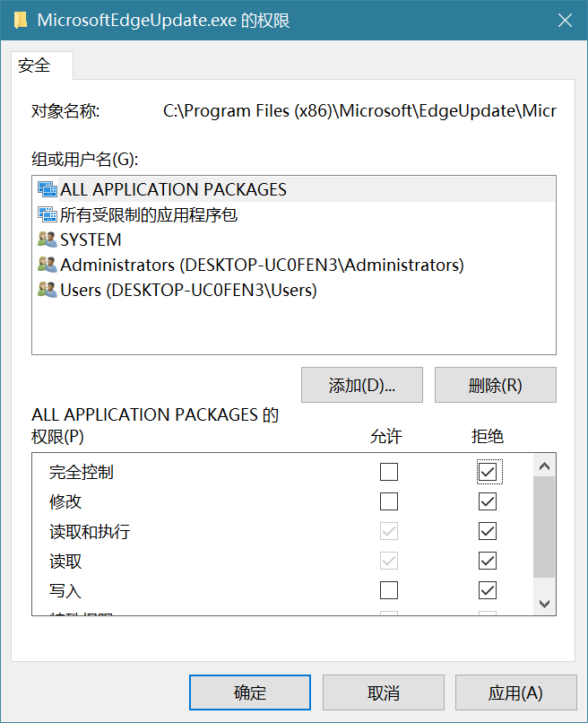Toggle 允许 checkbox for 修改
Viewport: 588px width, 723px height.
click(x=389, y=501)
